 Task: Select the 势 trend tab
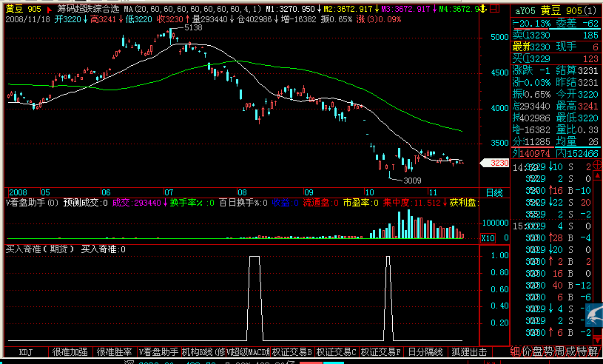[x=549, y=351]
